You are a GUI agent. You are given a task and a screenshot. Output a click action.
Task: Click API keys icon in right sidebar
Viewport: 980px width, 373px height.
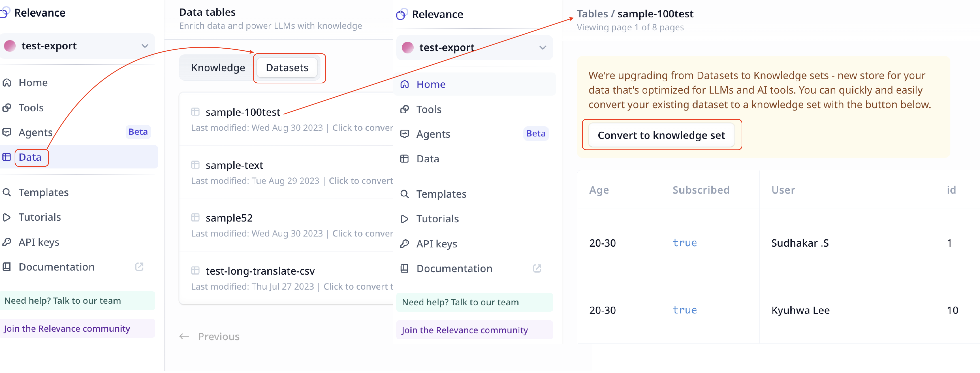click(x=405, y=244)
